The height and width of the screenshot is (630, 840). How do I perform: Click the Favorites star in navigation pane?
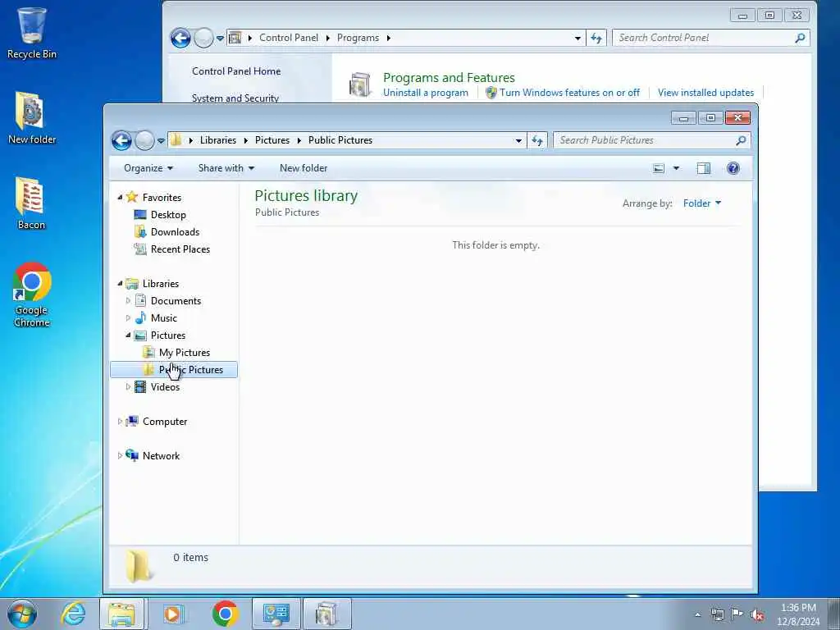tap(132, 197)
